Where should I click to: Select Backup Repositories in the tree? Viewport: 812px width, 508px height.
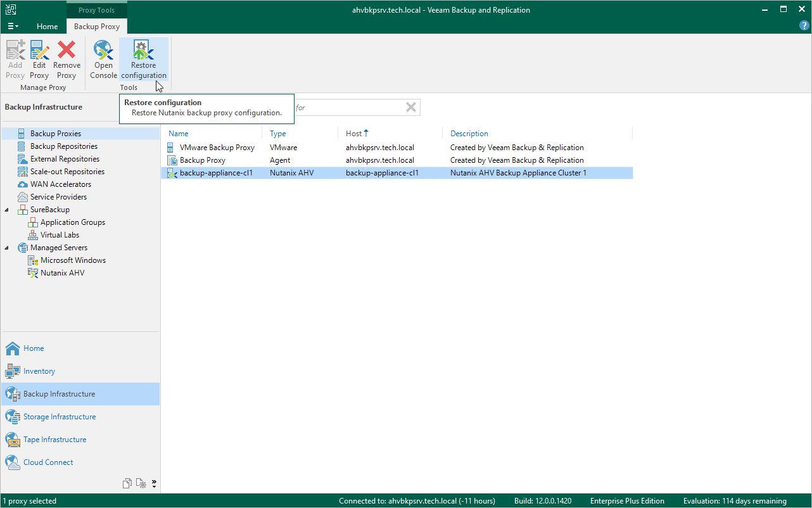64,146
